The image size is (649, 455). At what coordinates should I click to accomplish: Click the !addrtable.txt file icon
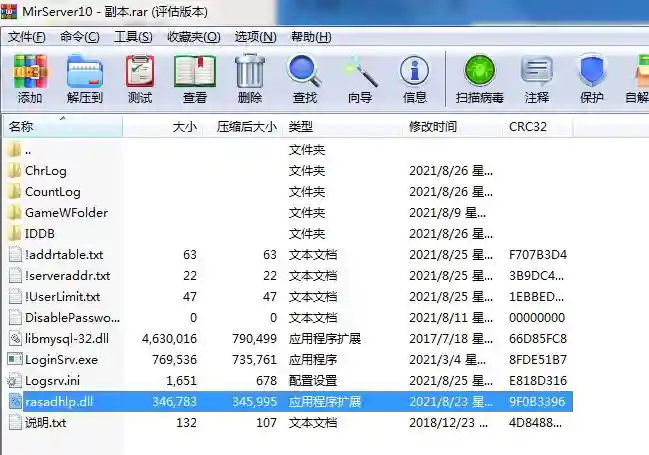(x=15, y=255)
